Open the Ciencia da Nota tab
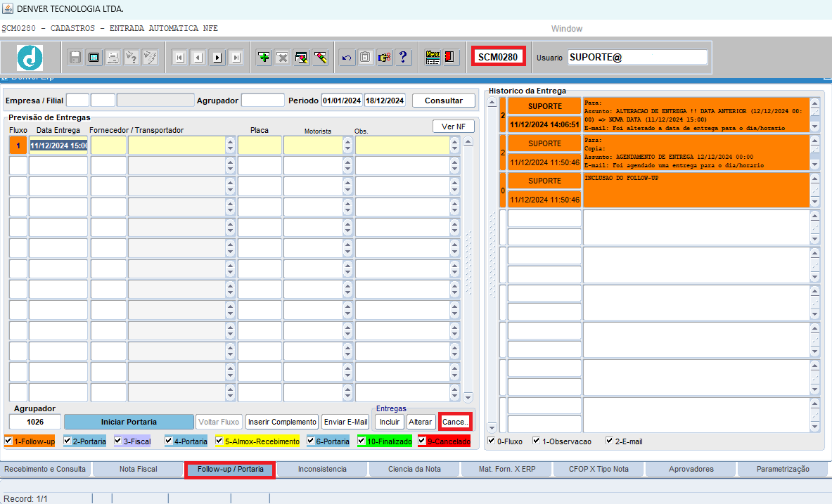The image size is (832, 504). click(414, 469)
